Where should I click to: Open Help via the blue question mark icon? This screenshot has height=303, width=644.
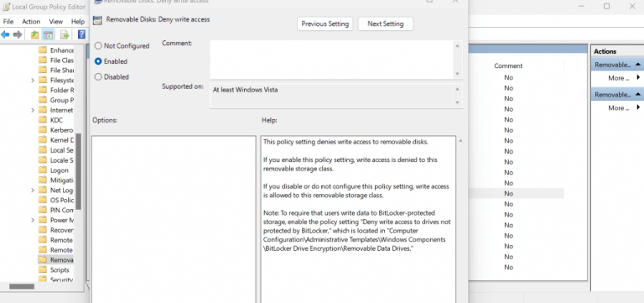point(81,34)
